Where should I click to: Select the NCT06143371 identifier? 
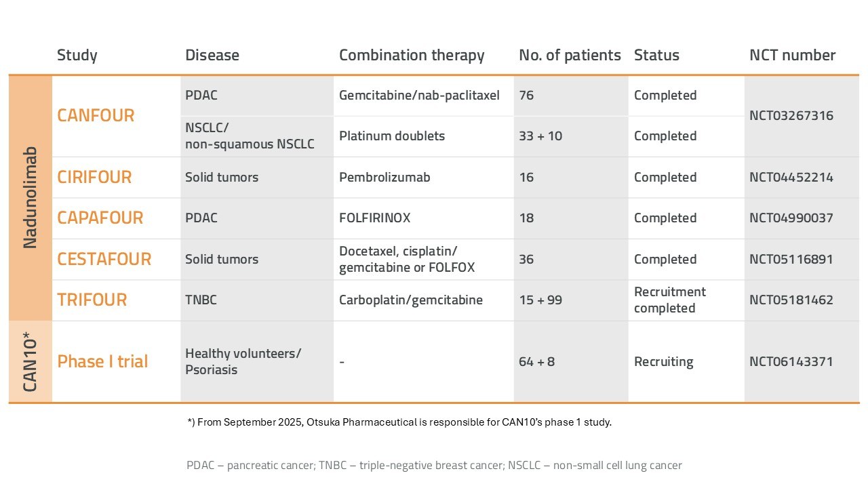pyautogui.click(x=791, y=361)
